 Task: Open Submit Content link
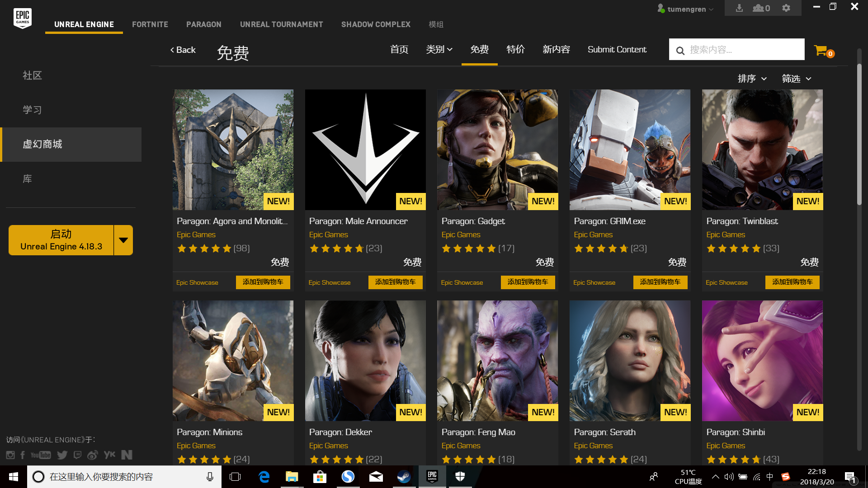(x=617, y=50)
